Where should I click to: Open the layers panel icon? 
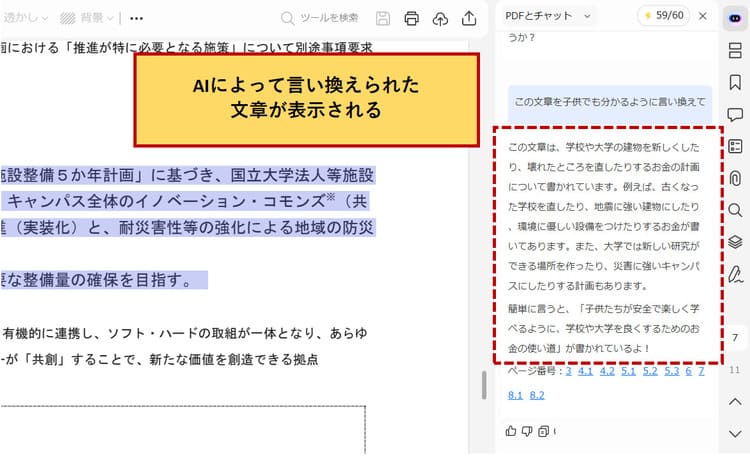735,242
